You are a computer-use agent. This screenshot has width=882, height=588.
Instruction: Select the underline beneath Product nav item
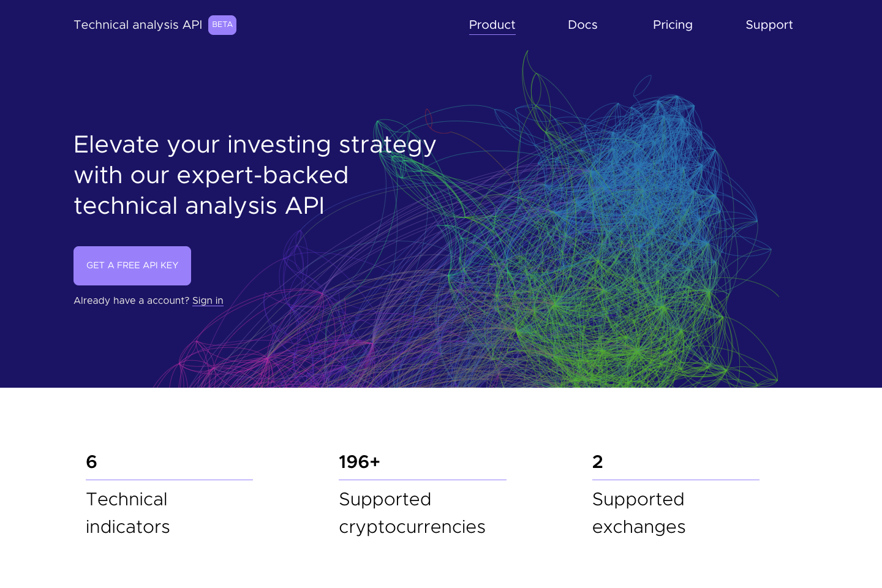click(x=492, y=36)
